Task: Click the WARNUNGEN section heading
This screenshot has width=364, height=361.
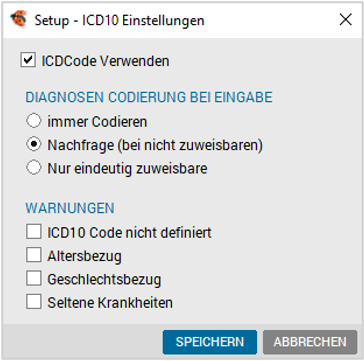Action: point(70,208)
